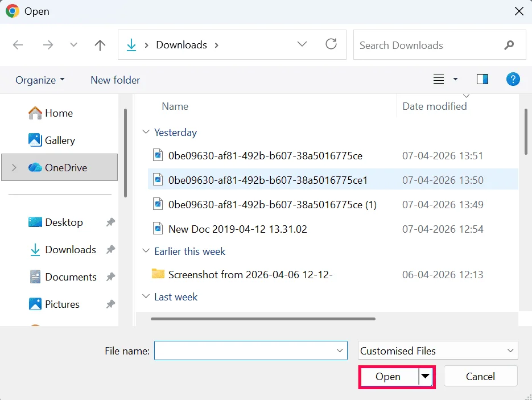
Task: Open recent locations chevron
Action: [x=73, y=45]
